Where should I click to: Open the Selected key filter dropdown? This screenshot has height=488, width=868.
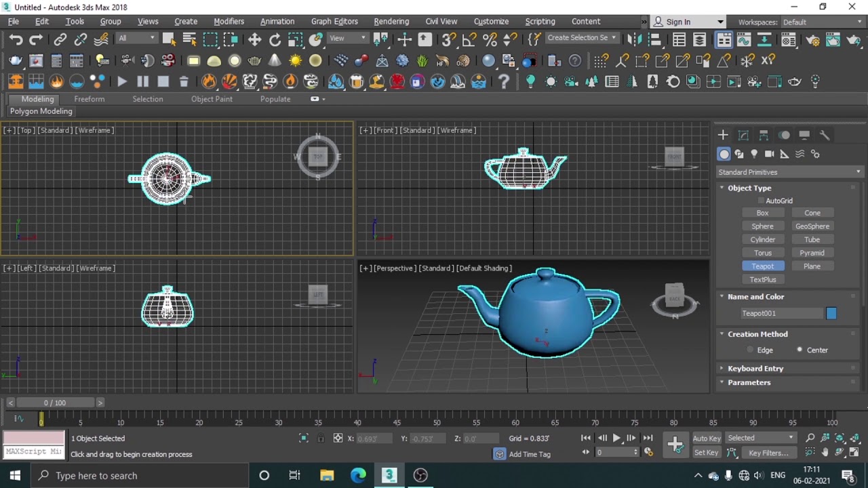pyautogui.click(x=760, y=438)
